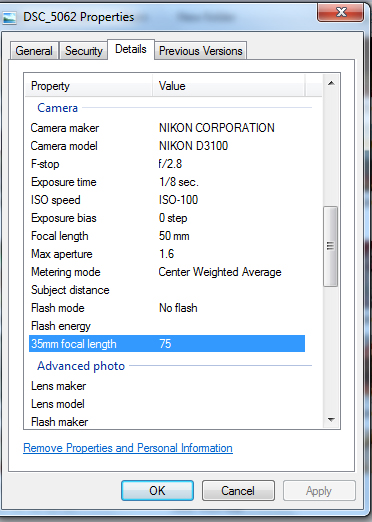Image resolution: width=372 pixels, height=522 pixels.
Task: Click the 1.6 max aperture value
Action: 167,254
